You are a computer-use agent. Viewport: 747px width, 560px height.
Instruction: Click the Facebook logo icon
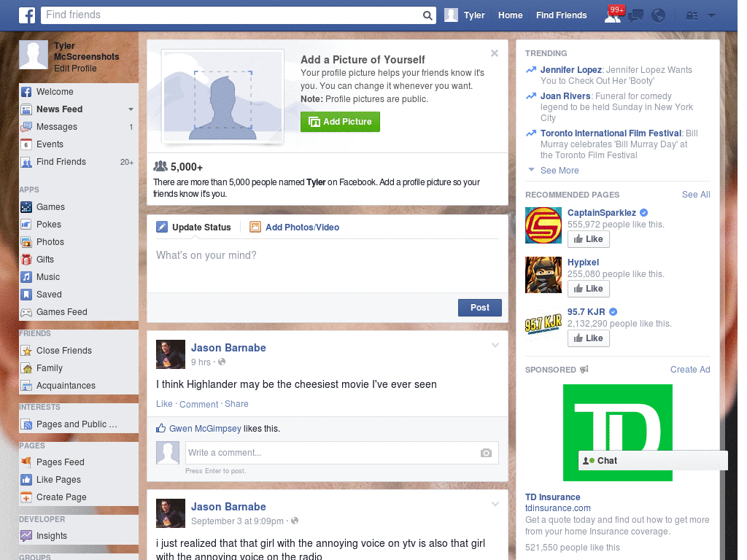point(27,15)
